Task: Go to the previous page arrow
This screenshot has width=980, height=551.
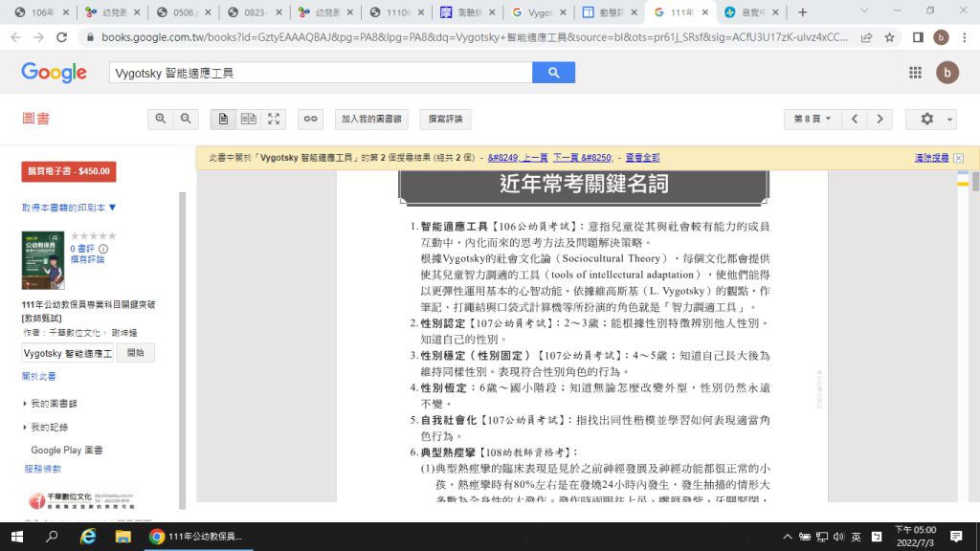Action: 855,119
